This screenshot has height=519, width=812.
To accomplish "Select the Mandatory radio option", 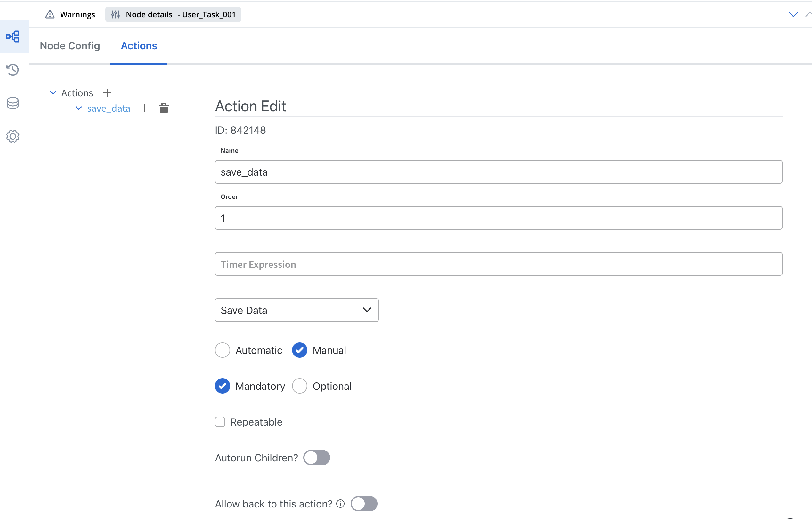I will click(223, 386).
